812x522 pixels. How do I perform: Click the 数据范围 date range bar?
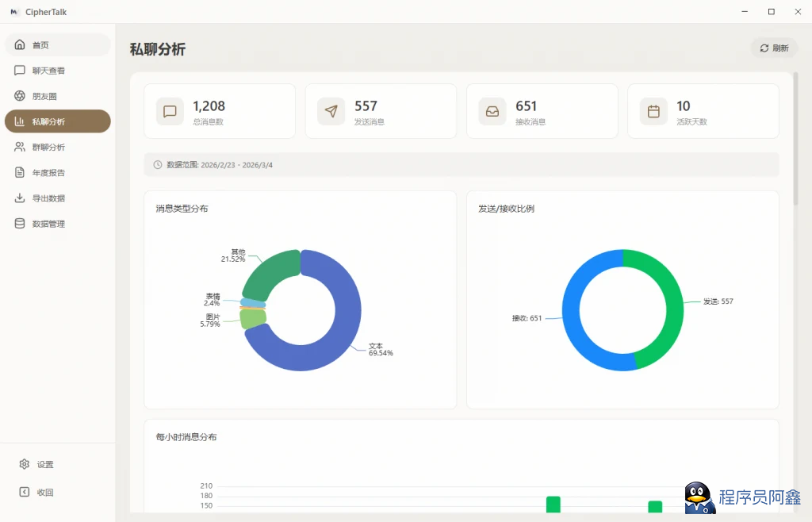461,164
